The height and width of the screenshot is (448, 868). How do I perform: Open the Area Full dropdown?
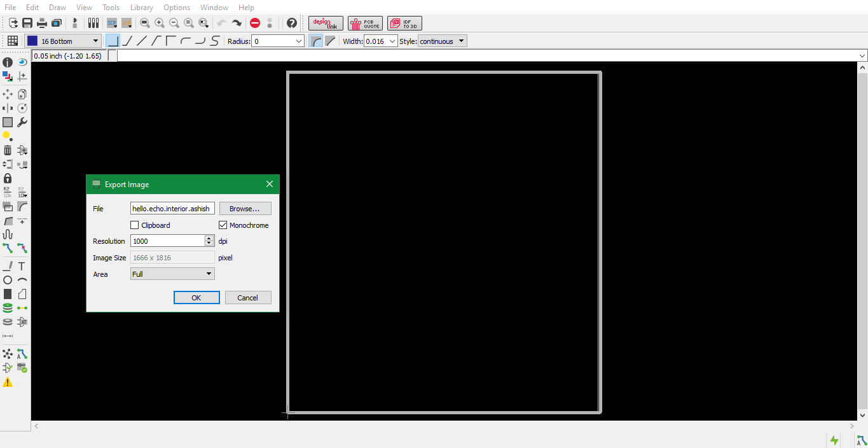pyautogui.click(x=172, y=274)
